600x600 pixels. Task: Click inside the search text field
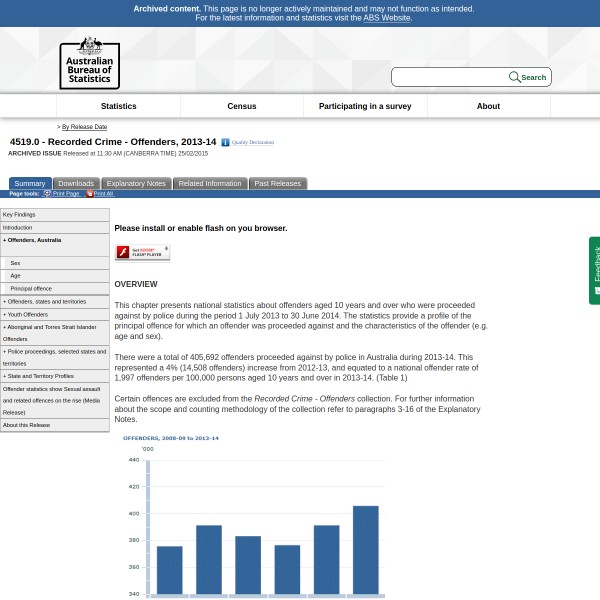449,77
